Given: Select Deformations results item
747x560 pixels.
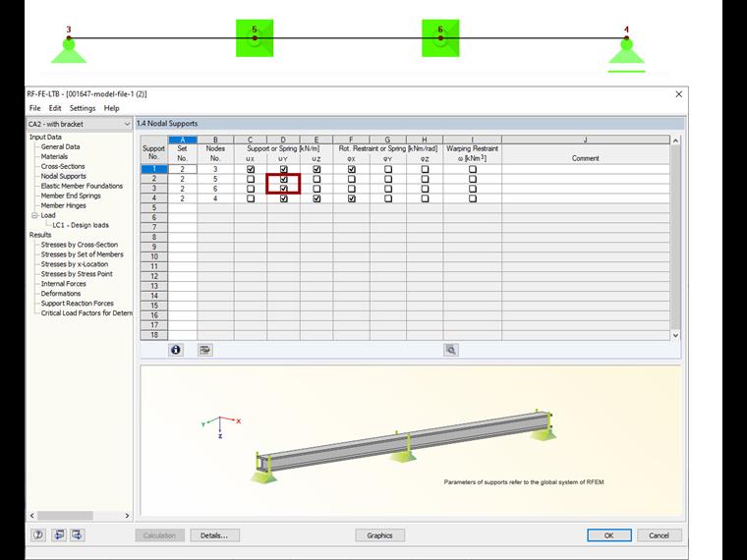Looking at the screenshot, I should click(61, 294).
